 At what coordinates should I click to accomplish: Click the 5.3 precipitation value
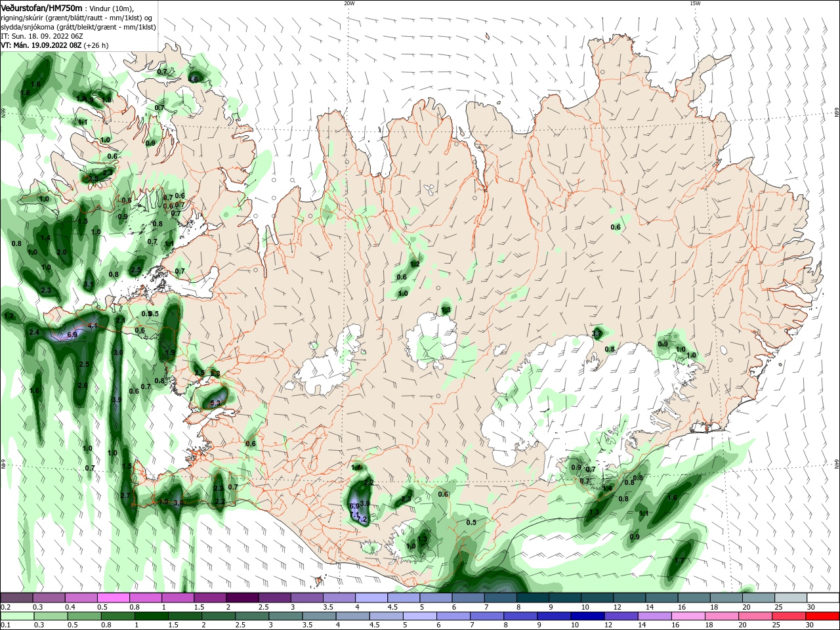point(216,404)
